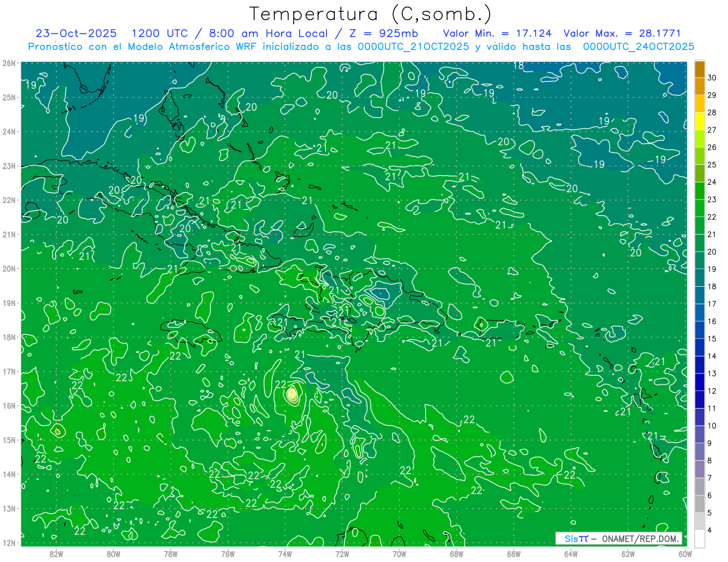The image size is (728, 562).
Task: Click the "20N" latitude axis label
Action: tap(9, 269)
